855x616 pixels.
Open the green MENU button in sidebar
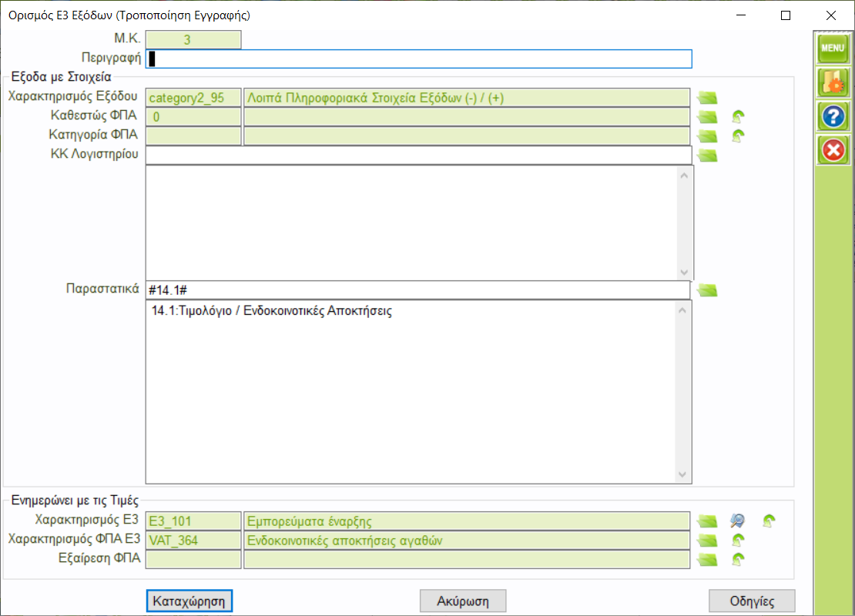833,48
